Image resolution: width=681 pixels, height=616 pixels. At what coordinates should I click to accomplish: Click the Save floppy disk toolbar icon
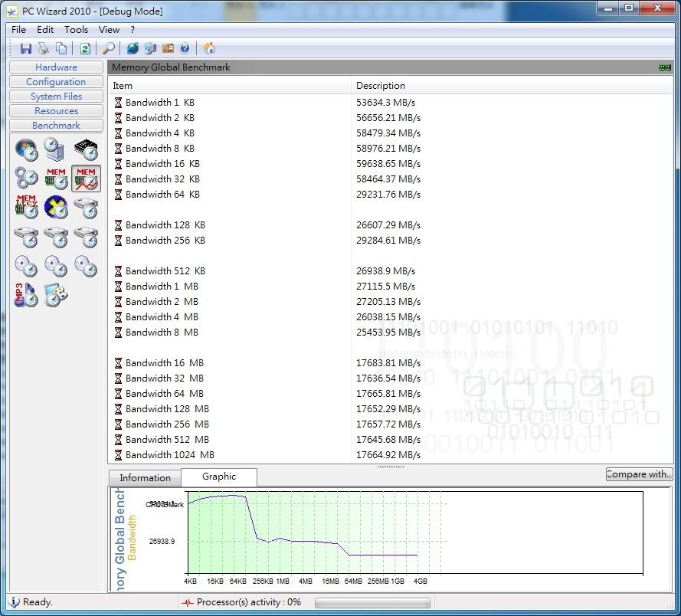[x=25, y=48]
